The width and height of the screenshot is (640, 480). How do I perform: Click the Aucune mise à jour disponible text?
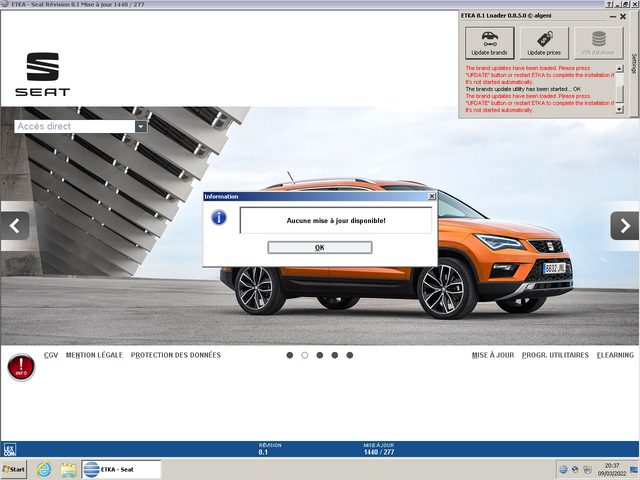[x=336, y=220]
